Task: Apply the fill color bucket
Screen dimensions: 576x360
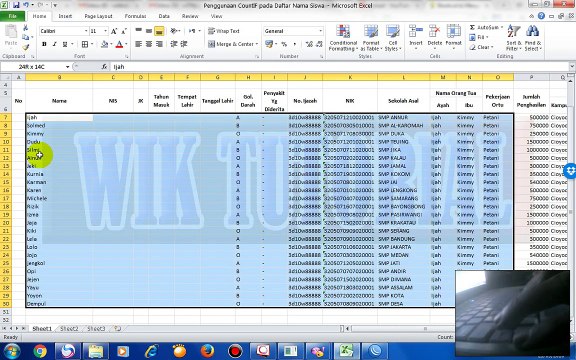Action: (104, 44)
